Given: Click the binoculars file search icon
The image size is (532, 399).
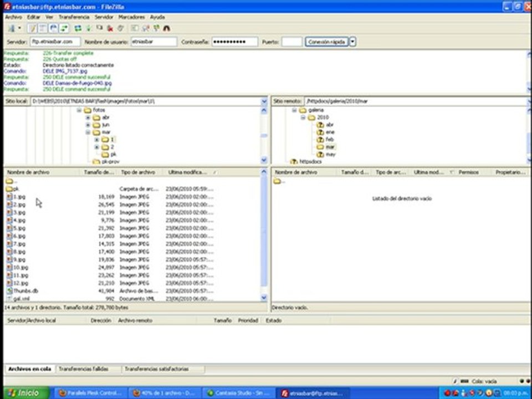Looking at the screenshot, I should click(x=167, y=28).
